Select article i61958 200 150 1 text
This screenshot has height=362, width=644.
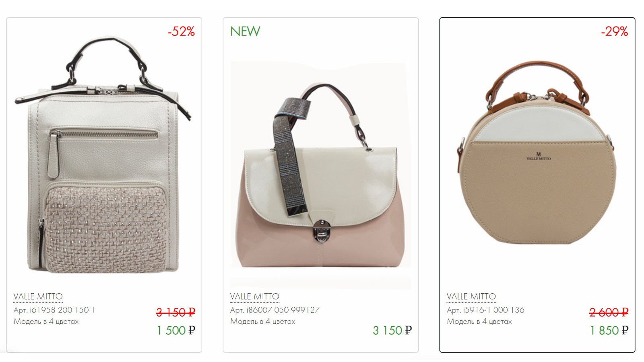[54, 310]
